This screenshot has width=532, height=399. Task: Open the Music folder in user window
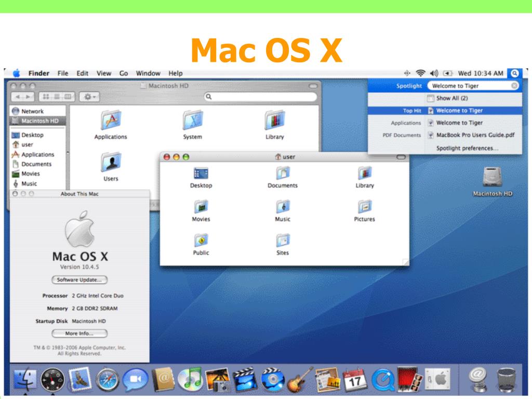click(x=283, y=211)
